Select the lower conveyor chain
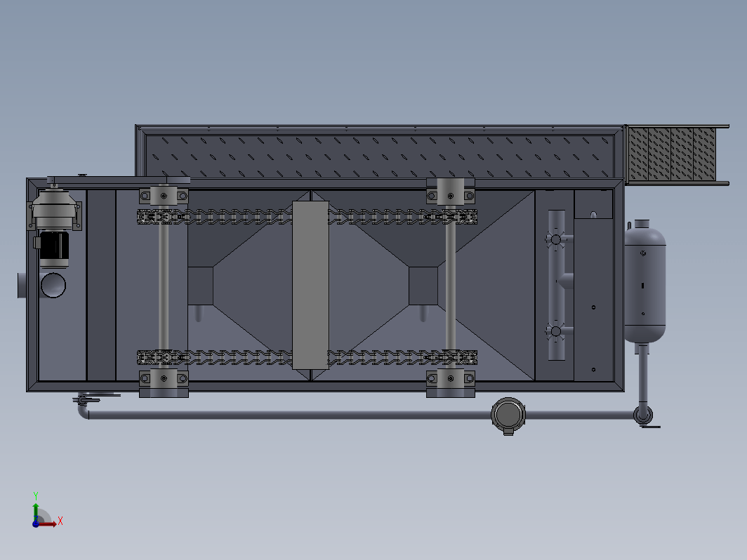This screenshot has width=747, height=560. [307, 357]
